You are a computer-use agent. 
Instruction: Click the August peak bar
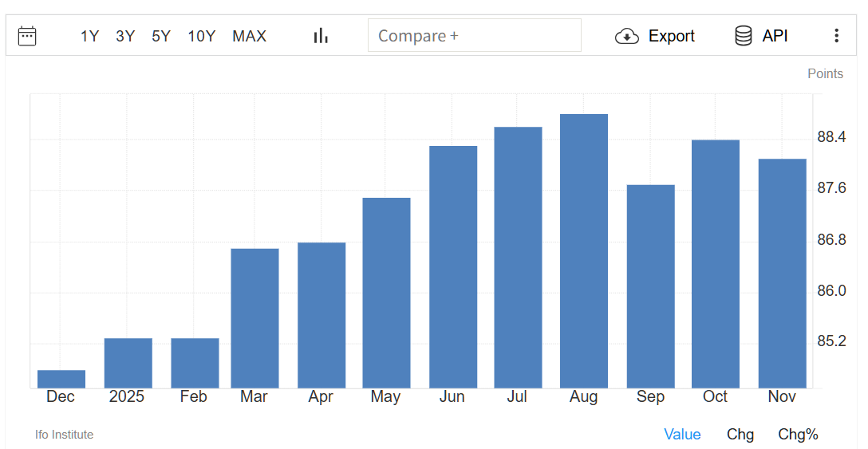584,251
